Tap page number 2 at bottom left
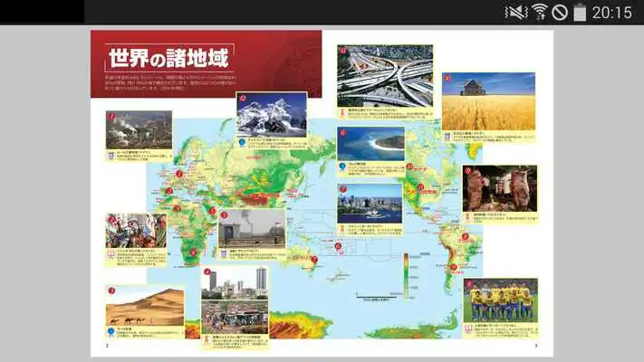The image size is (644, 362). point(107,346)
